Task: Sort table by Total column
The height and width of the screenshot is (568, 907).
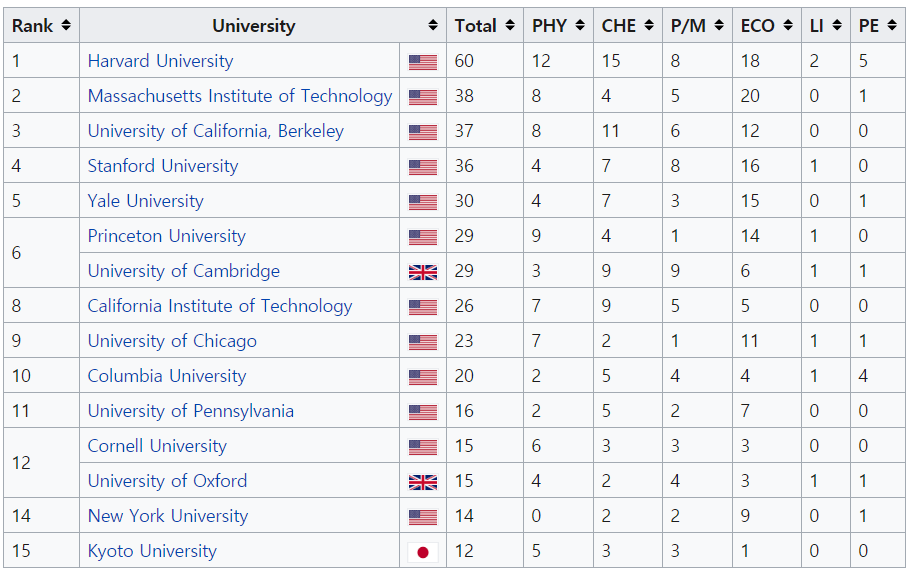Action: click(485, 25)
